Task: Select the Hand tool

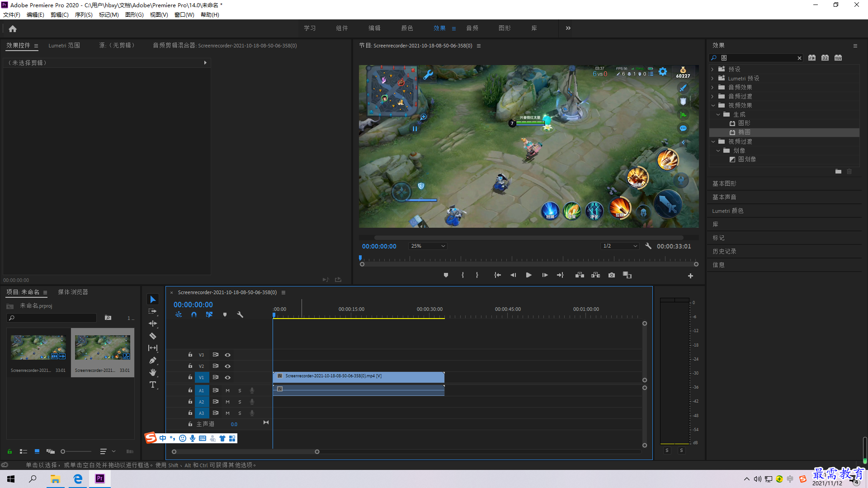Action: [153, 372]
